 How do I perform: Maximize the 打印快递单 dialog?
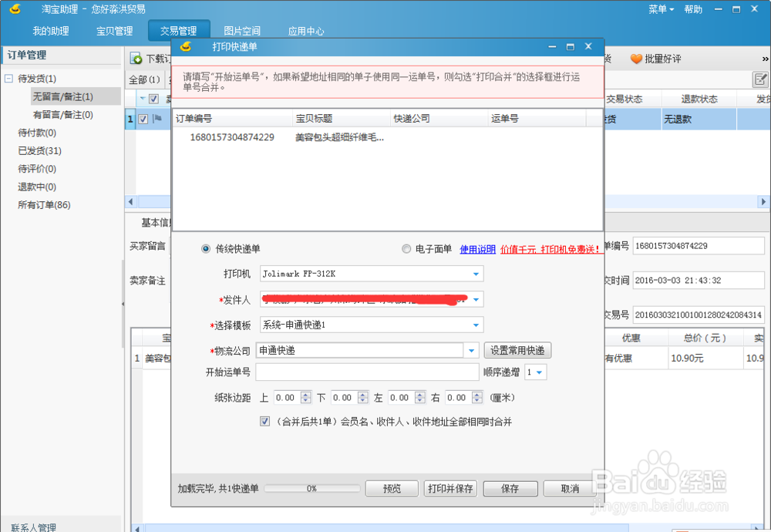571,47
